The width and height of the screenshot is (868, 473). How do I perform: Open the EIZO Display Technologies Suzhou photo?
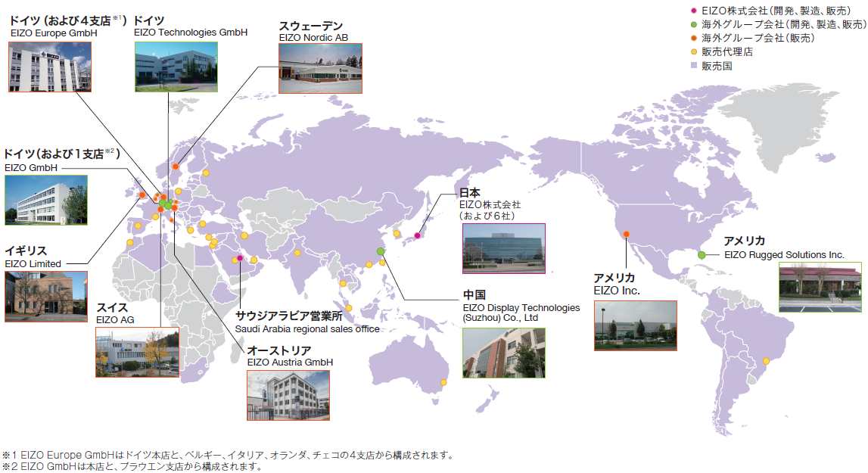(504, 353)
